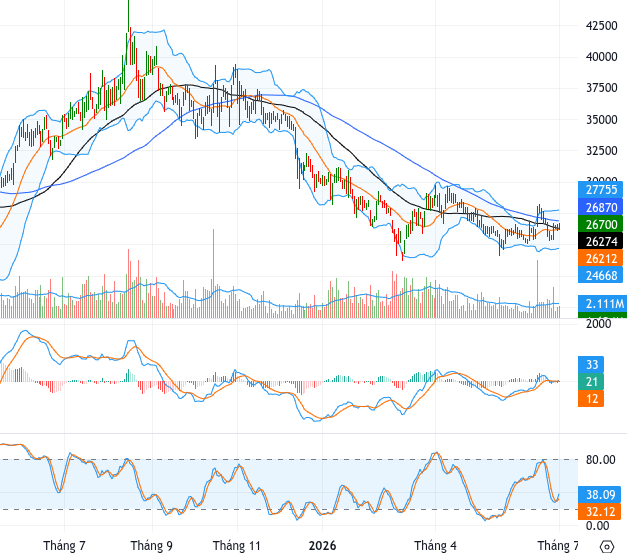
Task: Click the 2026 year axis label
Action: click(322, 545)
